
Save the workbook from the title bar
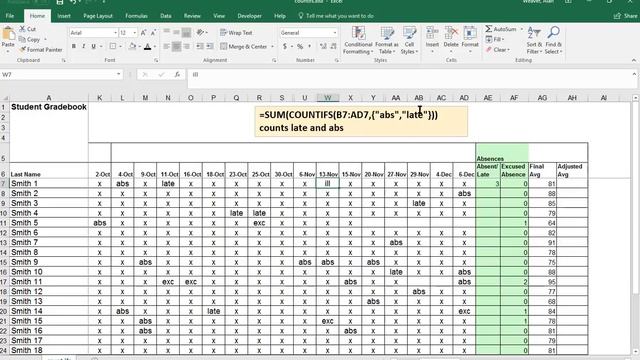coord(60,2)
